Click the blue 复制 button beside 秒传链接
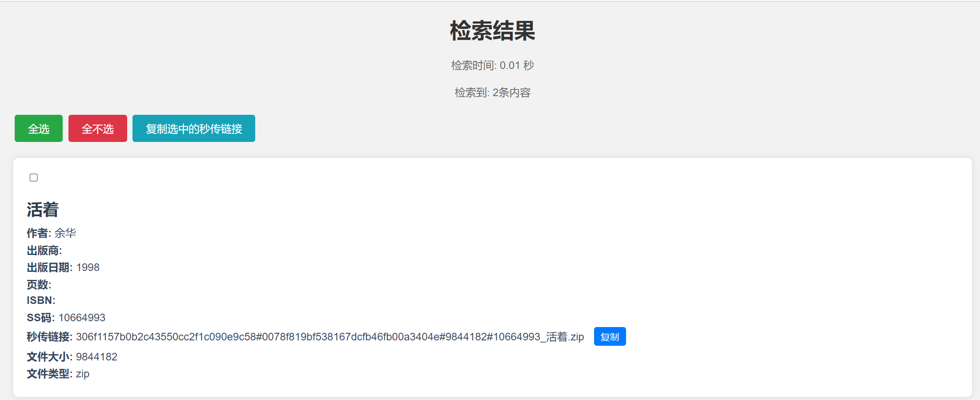Screen dimensions: 980x400 610,337
